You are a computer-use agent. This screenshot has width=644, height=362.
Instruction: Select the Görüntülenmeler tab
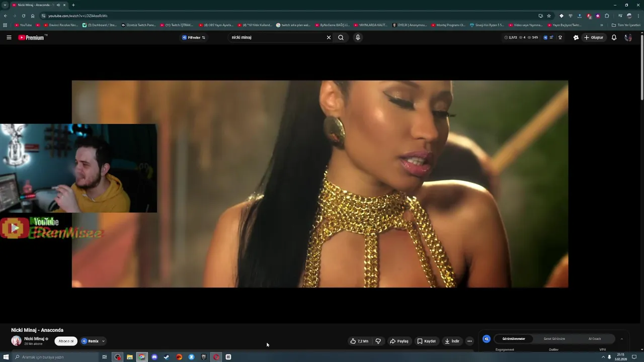click(x=514, y=339)
